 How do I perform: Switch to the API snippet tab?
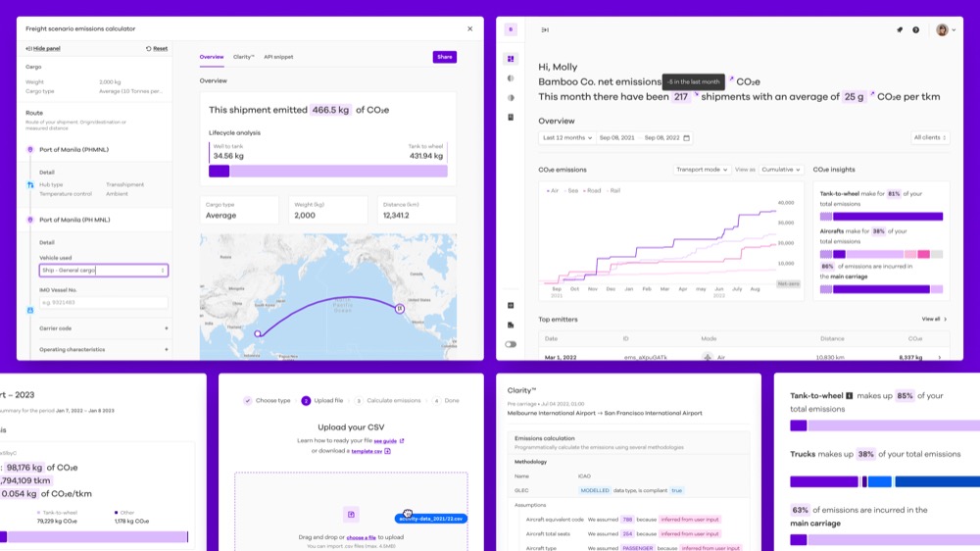(x=278, y=57)
